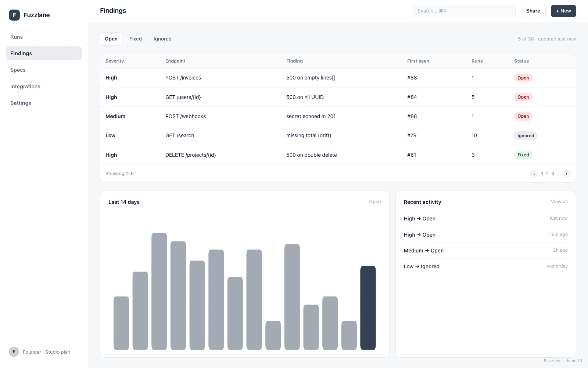The height and width of the screenshot is (368, 588).
Task: Sort by the Endpoint column header
Action: coord(175,61)
